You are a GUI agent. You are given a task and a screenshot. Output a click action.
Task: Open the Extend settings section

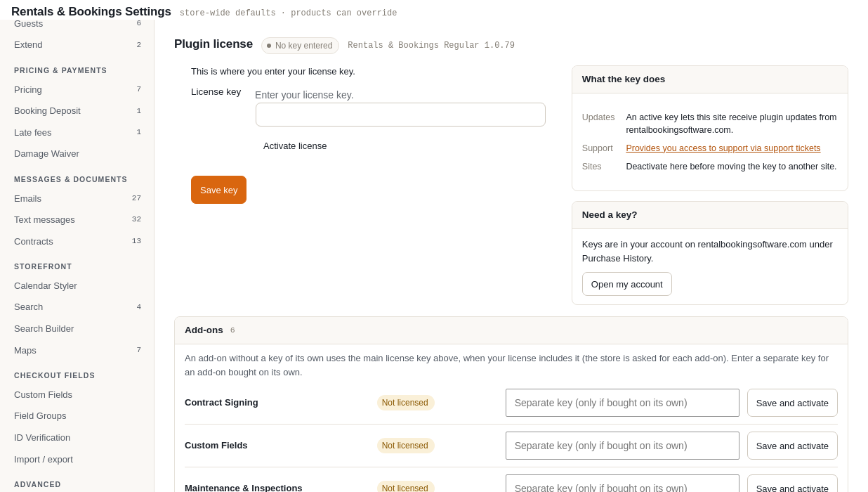(x=77, y=45)
